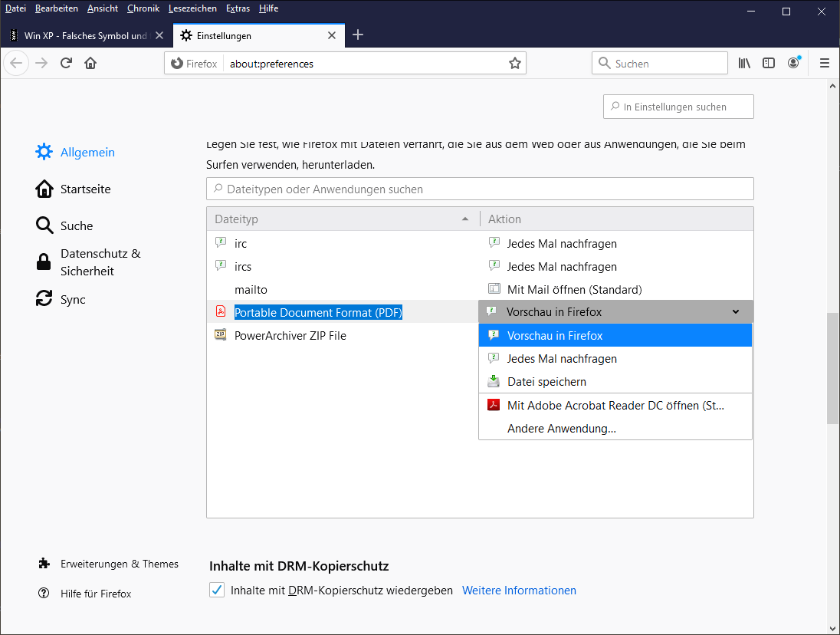Click the Datei speichern download icon
This screenshot has width=840, height=635.
(x=494, y=381)
